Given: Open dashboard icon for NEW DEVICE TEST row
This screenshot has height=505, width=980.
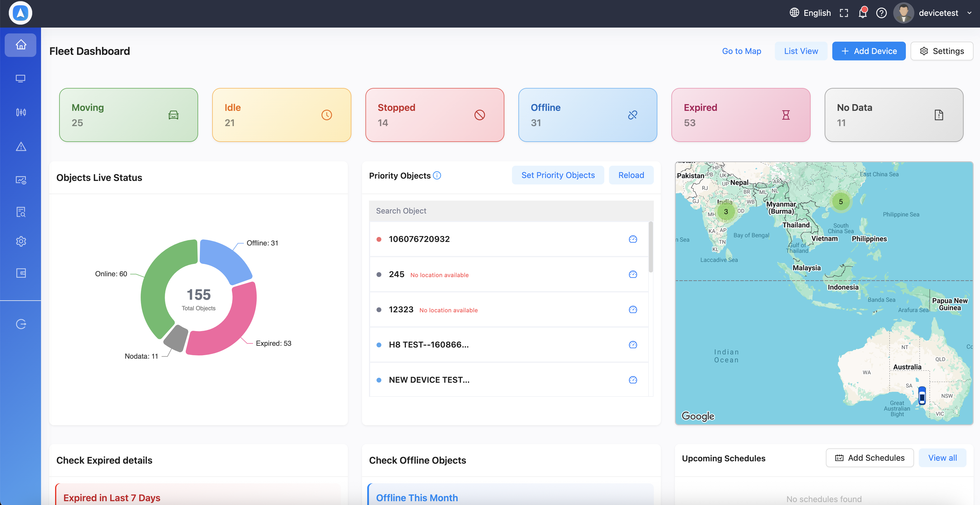Looking at the screenshot, I should [x=633, y=380].
